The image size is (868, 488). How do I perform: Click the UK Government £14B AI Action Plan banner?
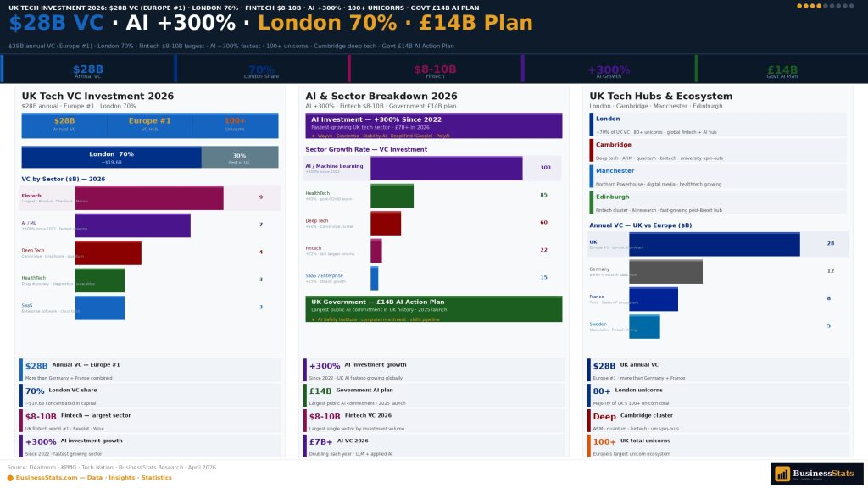(432, 307)
